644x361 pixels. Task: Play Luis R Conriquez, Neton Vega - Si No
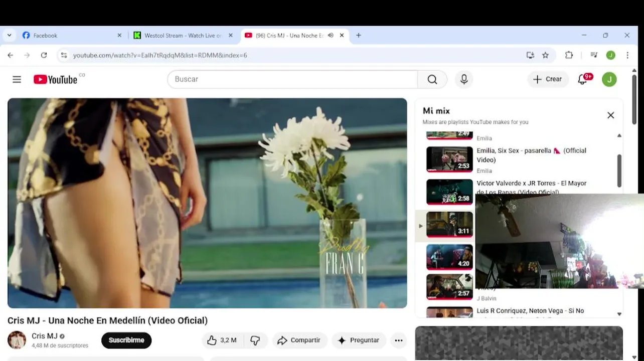(530, 311)
